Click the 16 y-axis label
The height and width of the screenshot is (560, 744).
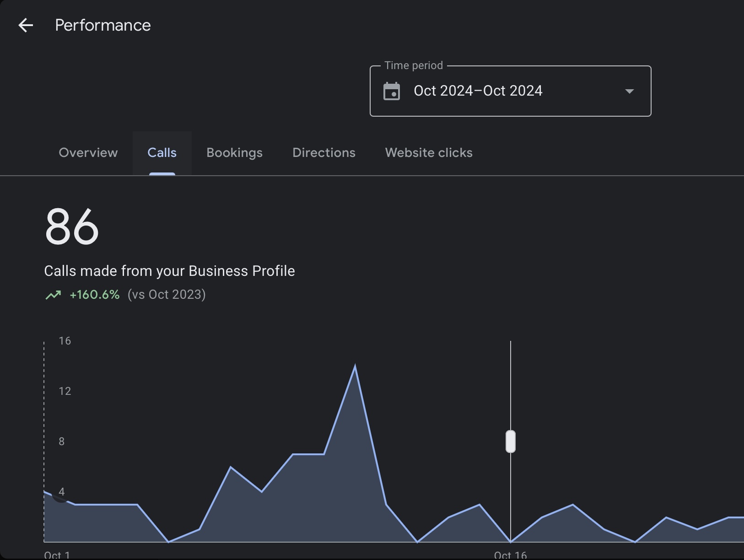click(x=65, y=341)
